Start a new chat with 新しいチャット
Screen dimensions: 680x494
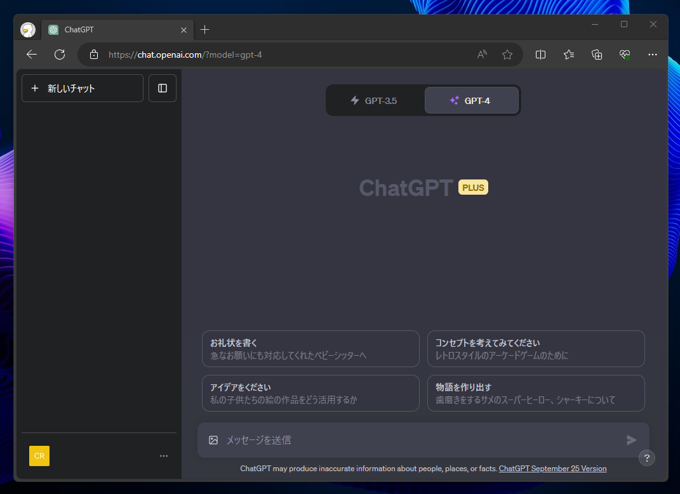point(82,88)
